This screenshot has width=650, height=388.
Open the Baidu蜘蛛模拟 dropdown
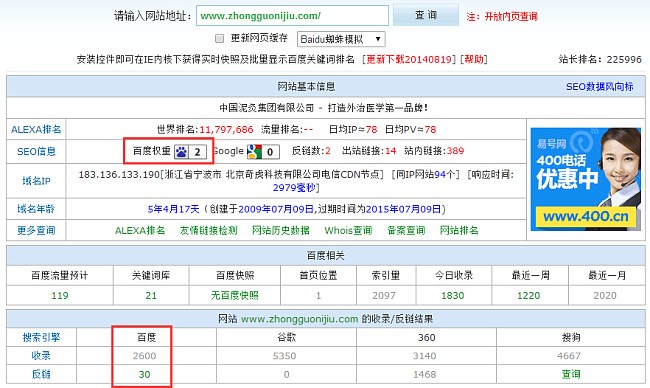[x=341, y=39]
